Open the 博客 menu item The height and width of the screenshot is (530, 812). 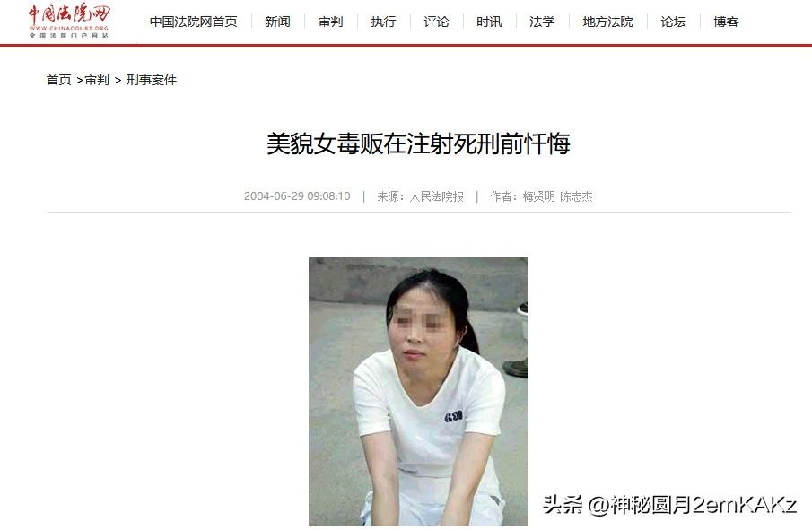[x=726, y=22]
